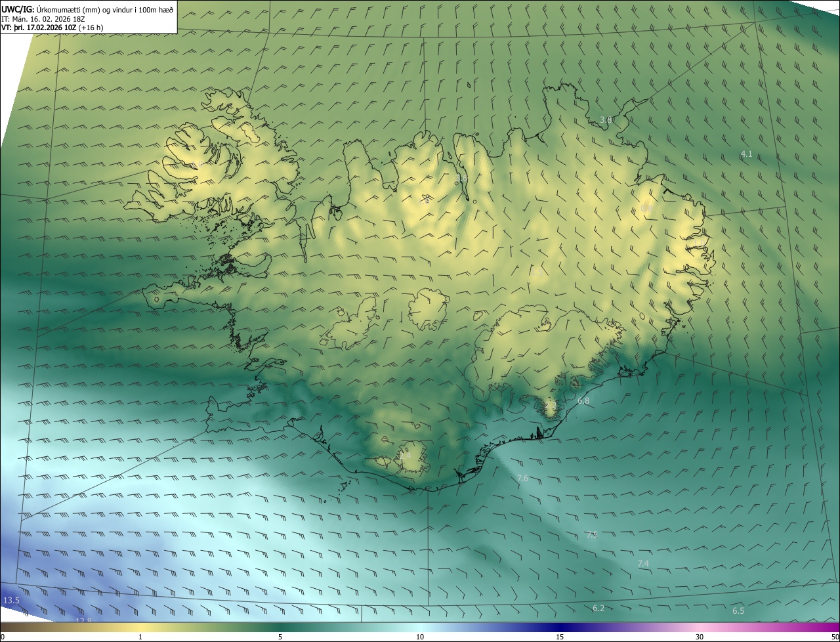Click the 7.4 value over the southern sea
Screen dimensions: 840x642
643,564
